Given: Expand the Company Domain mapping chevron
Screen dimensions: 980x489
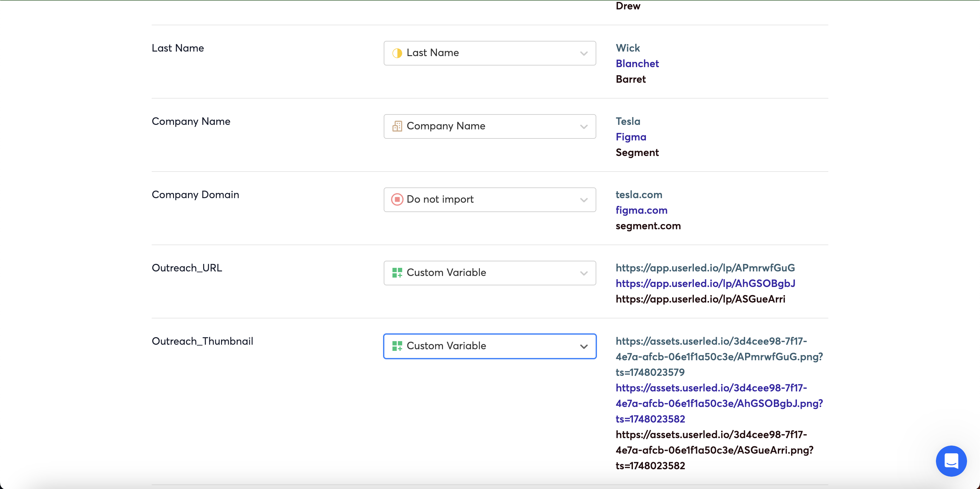Looking at the screenshot, I should (x=584, y=200).
